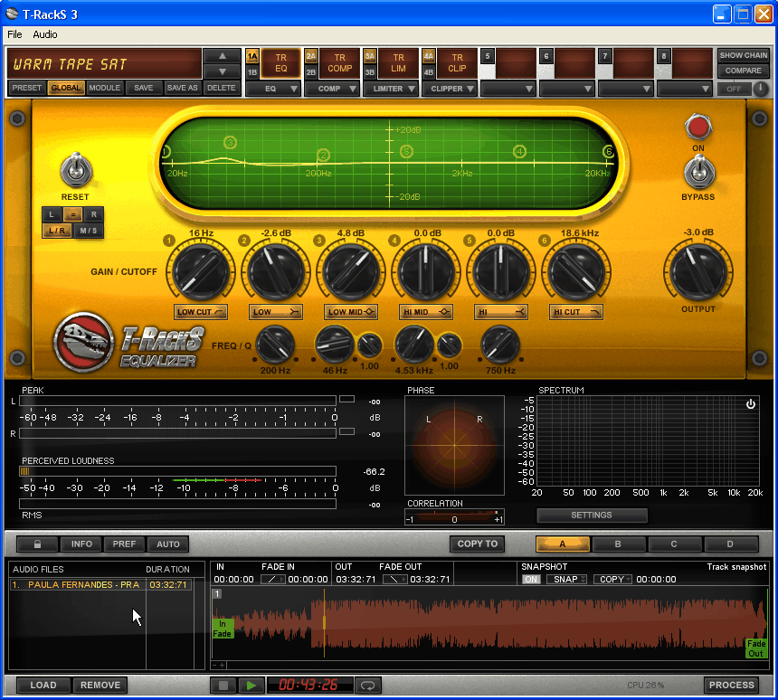Click the COPY TO button
The width and height of the screenshot is (778, 700).
tap(478, 544)
